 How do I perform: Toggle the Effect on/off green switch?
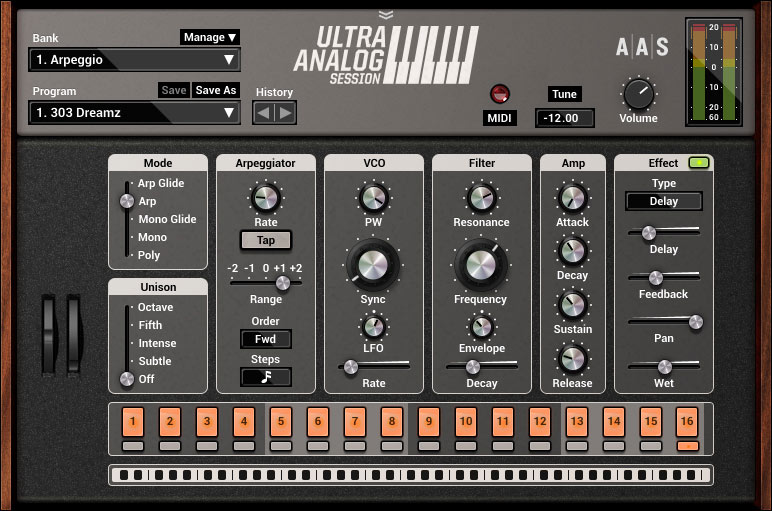coord(697,163)
